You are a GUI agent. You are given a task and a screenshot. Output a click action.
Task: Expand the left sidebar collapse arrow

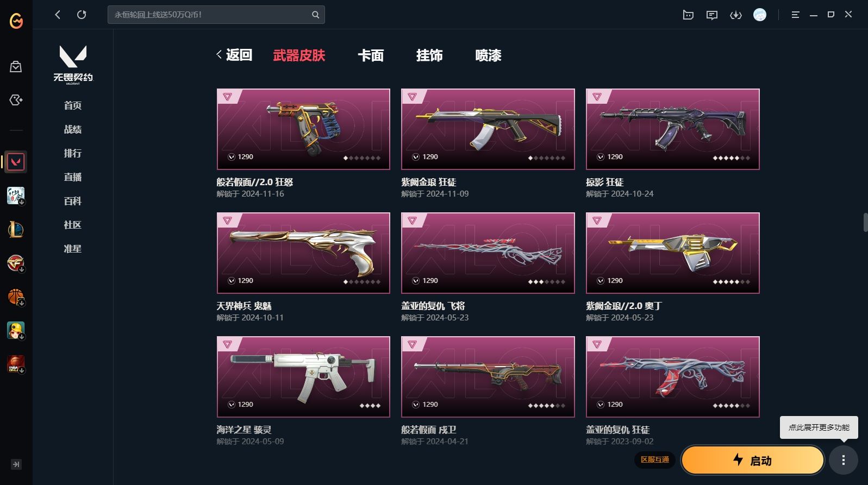pyautogui.click(x=16, y=464)
